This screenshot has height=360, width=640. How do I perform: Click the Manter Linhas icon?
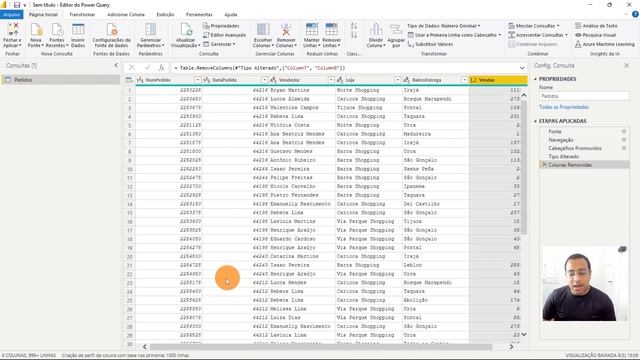(312, 29)
